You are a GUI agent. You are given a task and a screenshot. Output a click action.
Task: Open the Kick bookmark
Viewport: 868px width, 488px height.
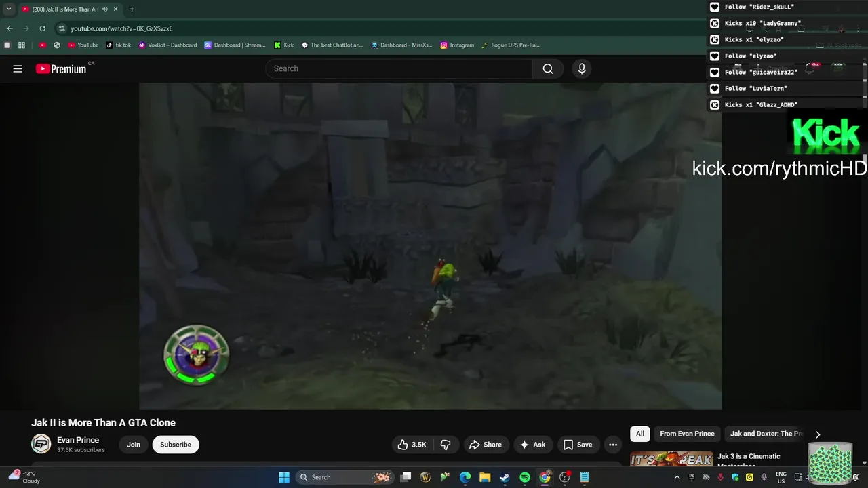(284, 45)
